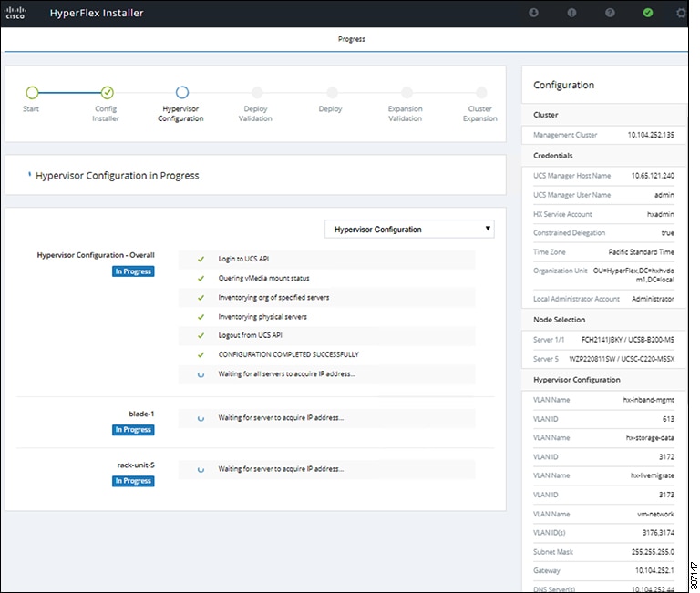Click the Hypervisor Configuration step label

[180, 114]
